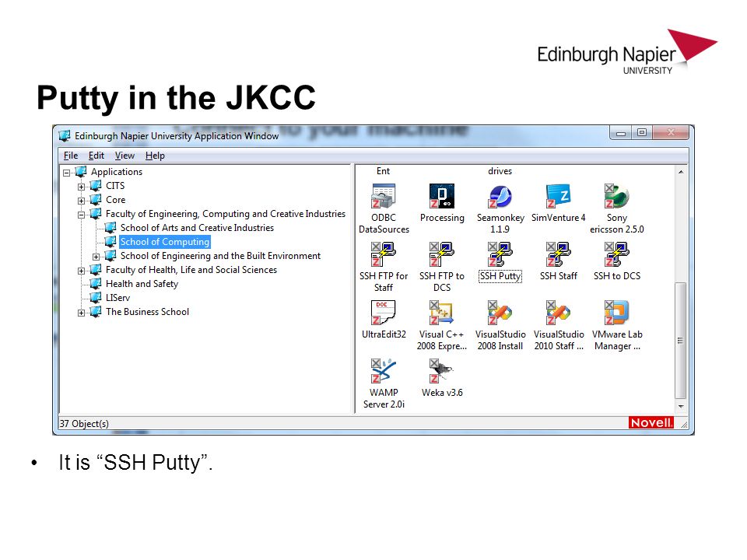Launch the WAMP Server 2.0i icon
Screen dimensions: 747x560
[x=384, y=371]
